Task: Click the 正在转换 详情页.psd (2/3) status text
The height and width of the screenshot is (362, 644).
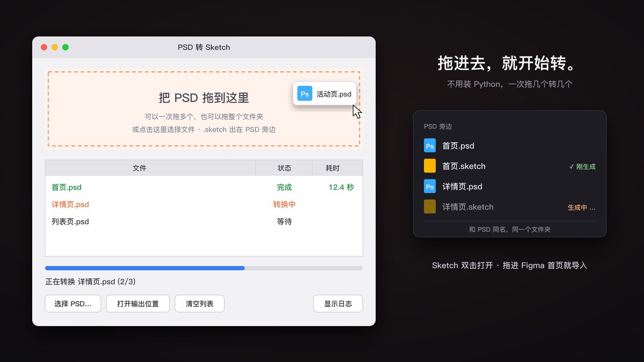Action: [x=90, y=282]
